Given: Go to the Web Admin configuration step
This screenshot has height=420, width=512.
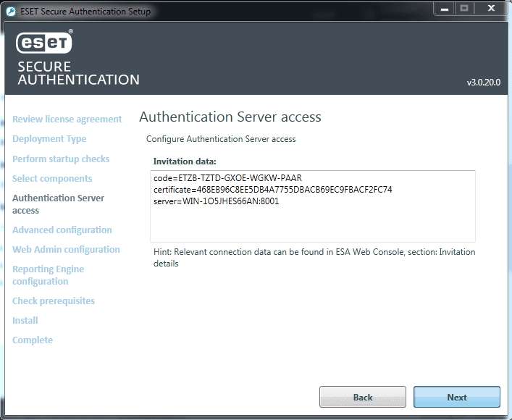Looking at the screenshot, I should [66, 249].
